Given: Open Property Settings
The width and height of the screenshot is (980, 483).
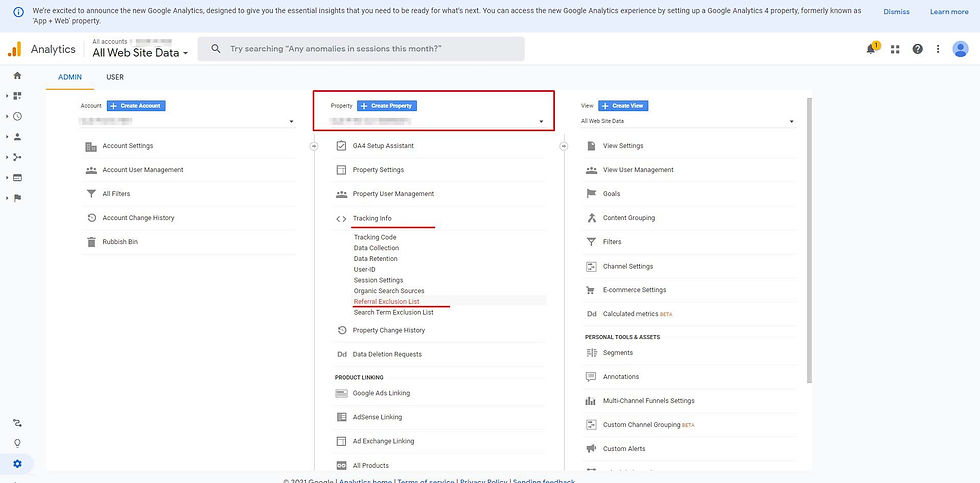Looking at the screenshot, I should [378, 170].
